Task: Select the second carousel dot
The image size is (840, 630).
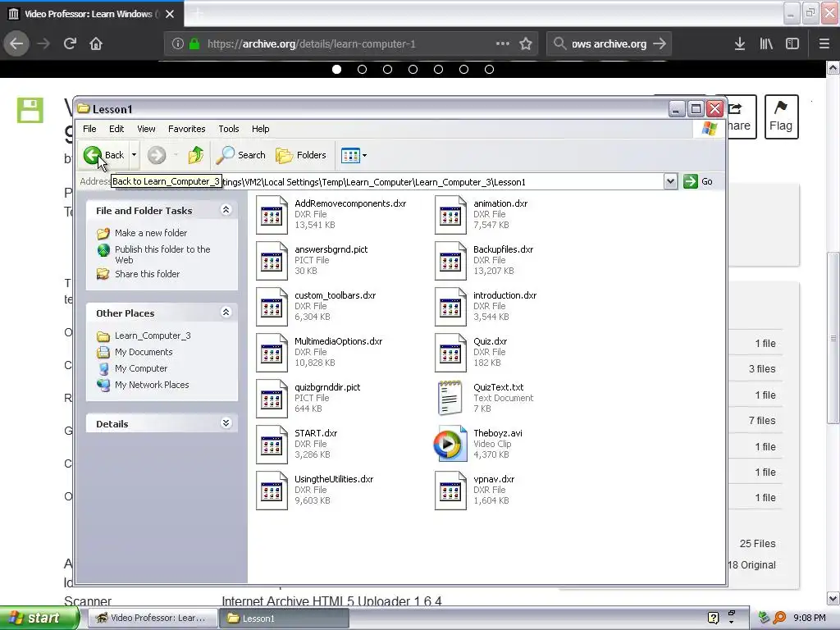Action: (362, 69)
